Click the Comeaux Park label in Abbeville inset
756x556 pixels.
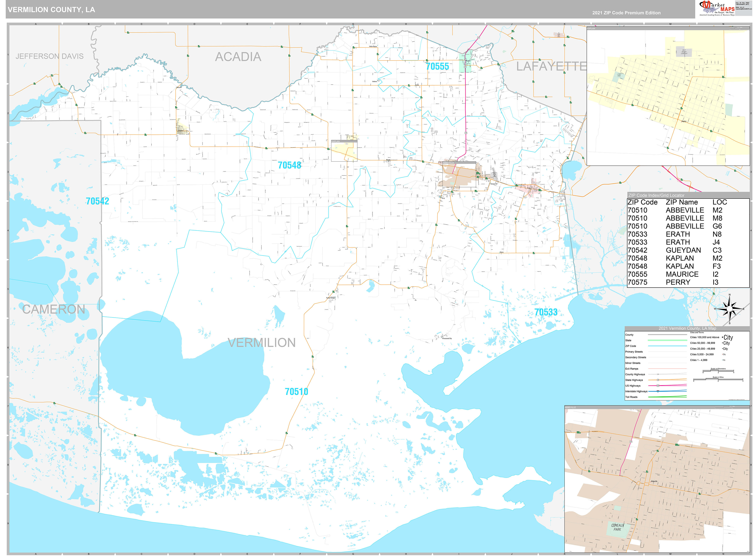617,527
